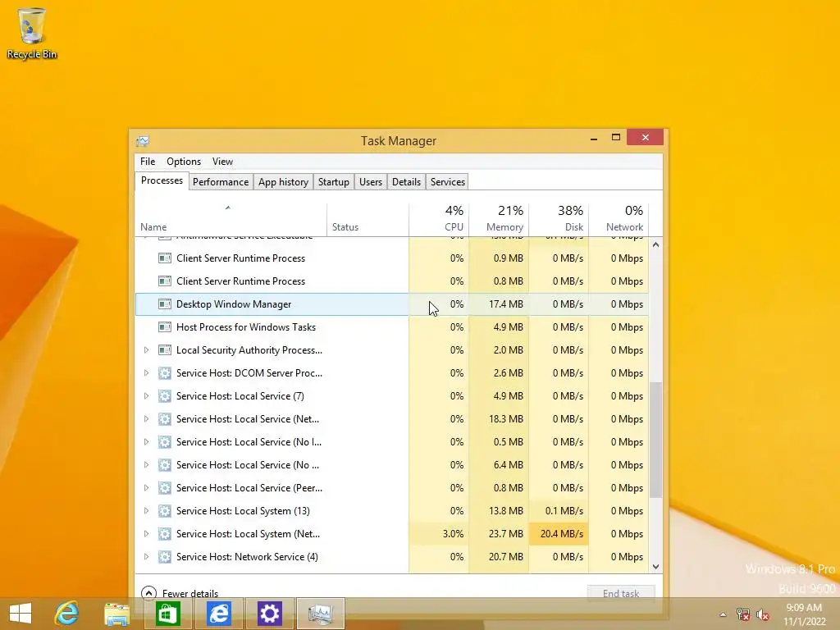
Task: Click the scrollbar down arrow in process list
Action: [x=655, y=566]
